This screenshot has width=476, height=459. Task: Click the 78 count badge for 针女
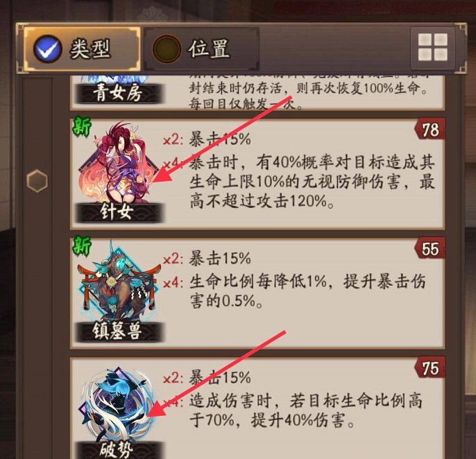point(430,129)
